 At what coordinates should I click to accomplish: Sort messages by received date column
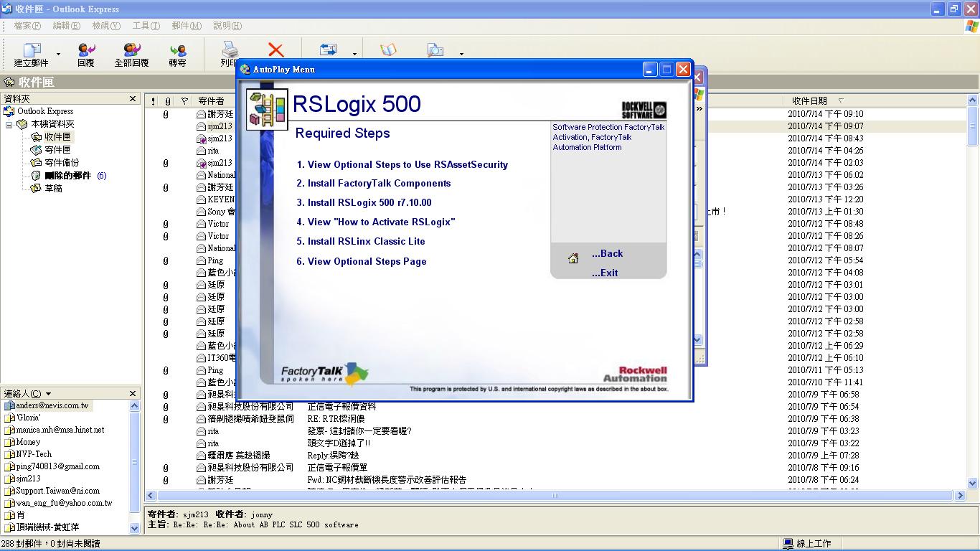coord(809,101)
